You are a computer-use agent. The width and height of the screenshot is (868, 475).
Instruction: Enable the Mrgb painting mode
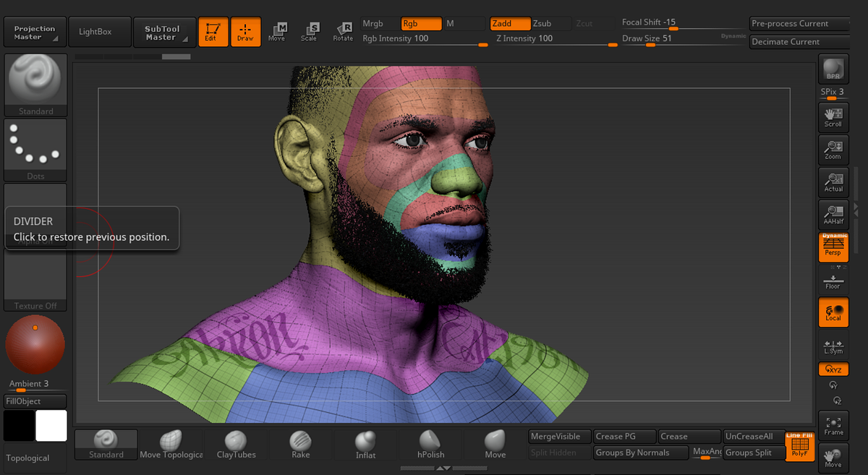[380, 24]
